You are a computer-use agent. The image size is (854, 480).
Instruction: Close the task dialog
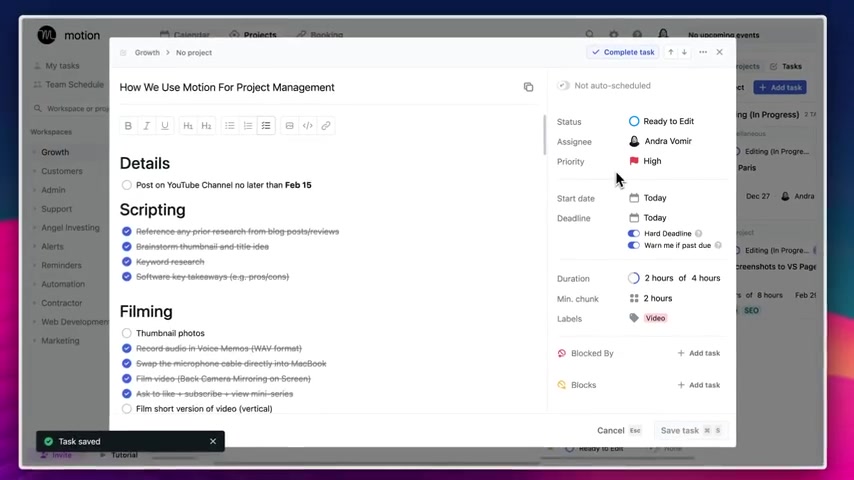click(719, 52)
